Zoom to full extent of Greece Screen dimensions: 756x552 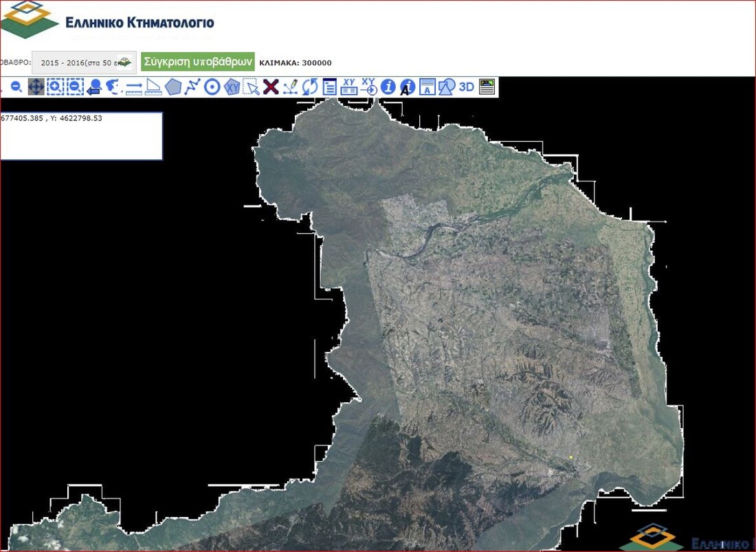114,87
